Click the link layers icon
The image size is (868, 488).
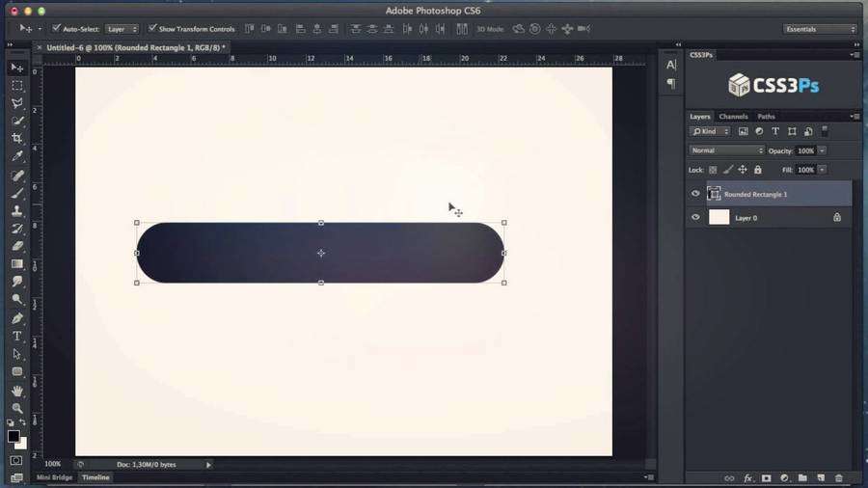pos(729,478)
